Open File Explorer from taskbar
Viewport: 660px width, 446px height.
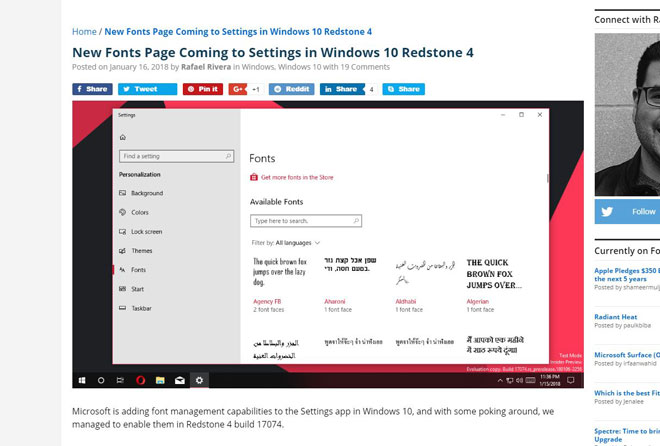click(x=160, y=380)
